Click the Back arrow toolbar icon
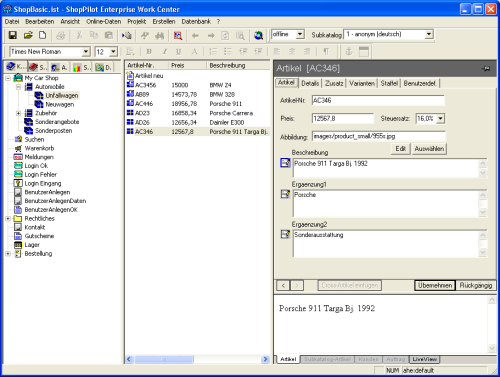 195,35
